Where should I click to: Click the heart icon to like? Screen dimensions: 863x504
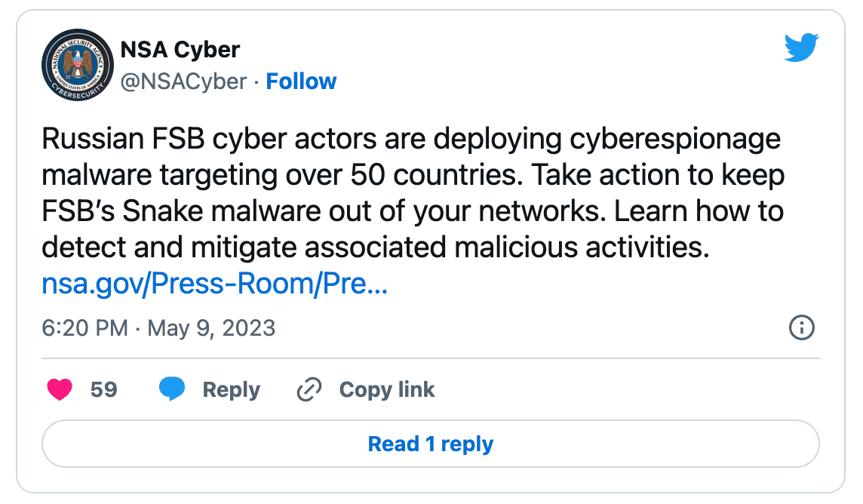point(60,389)
